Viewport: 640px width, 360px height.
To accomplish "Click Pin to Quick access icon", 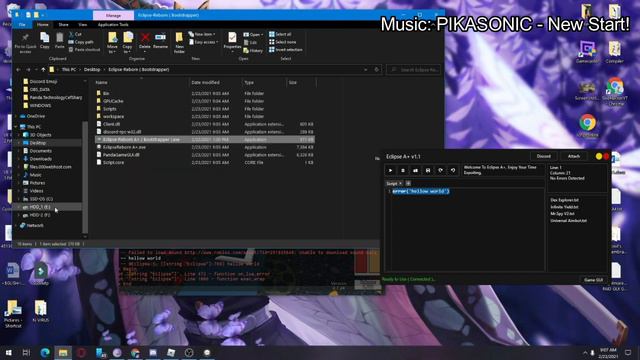I will point(25,43).
